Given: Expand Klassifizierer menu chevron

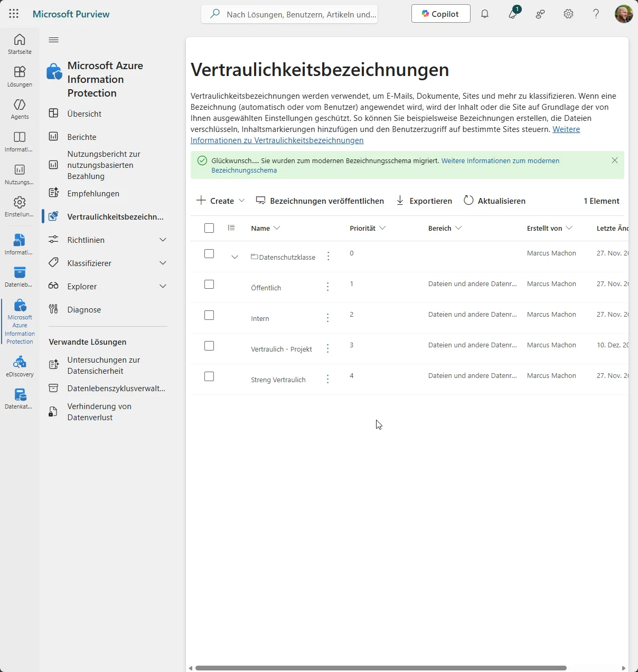Looking at the screenshot, I should 163,263.
